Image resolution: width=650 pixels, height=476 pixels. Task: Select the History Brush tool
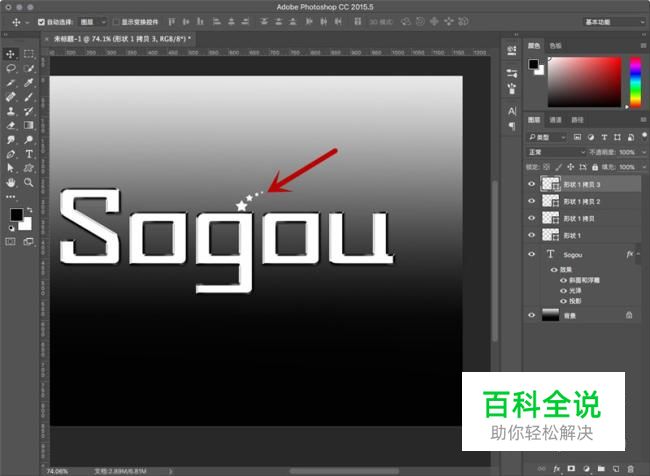pyautogui.click(x=29, y=111)
